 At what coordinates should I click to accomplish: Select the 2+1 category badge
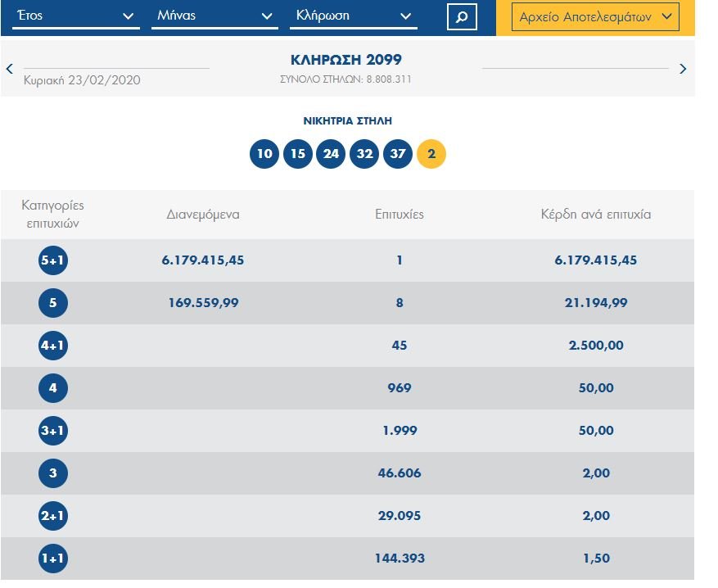coord(53,516)
